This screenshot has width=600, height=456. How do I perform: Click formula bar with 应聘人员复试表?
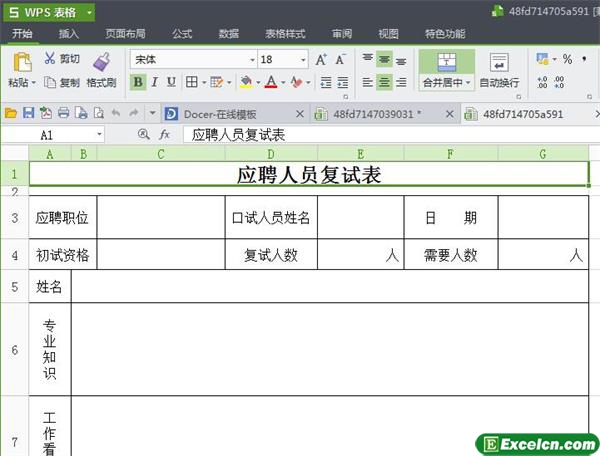pos(391,135)
